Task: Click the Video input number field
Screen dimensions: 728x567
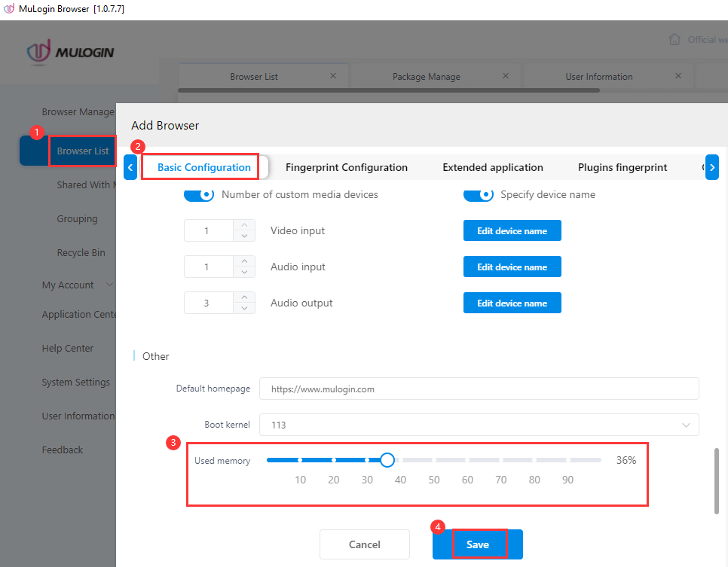Action: 209,230
